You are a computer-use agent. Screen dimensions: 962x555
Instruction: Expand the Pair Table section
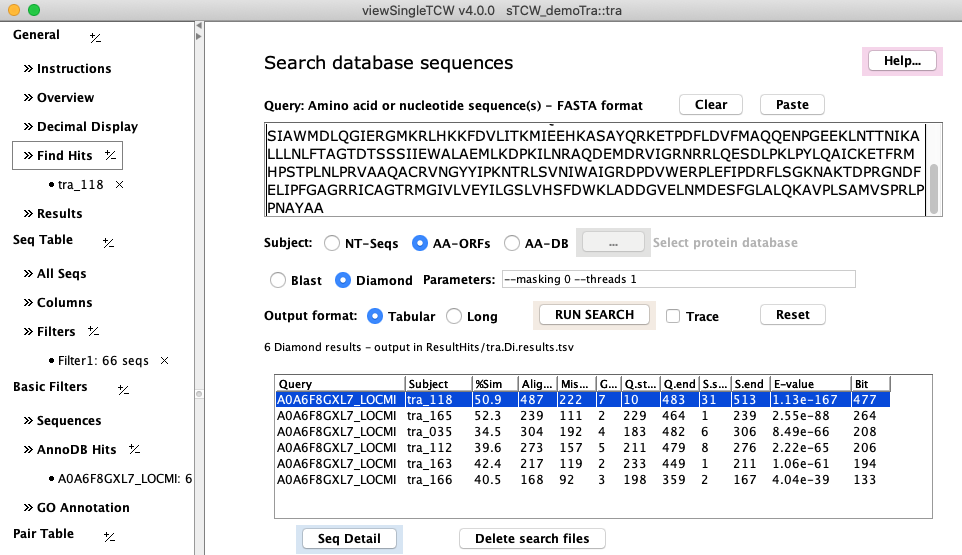tap(109, 536)
